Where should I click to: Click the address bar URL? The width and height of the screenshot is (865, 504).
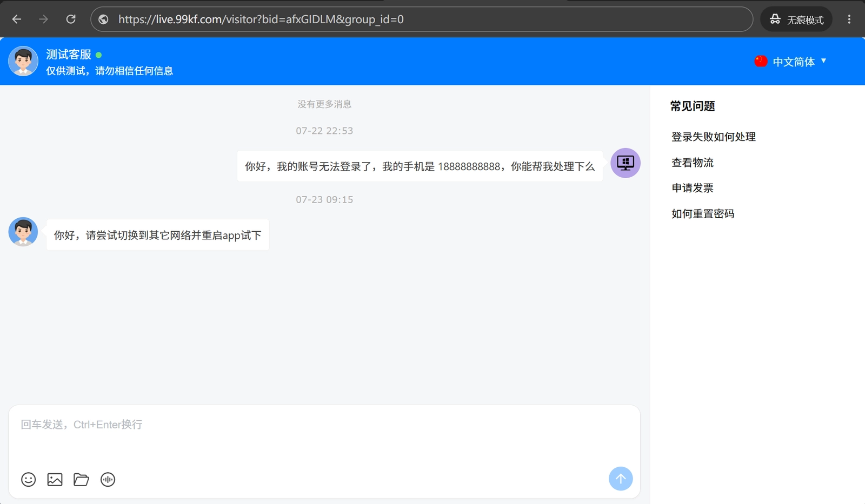click(261, 19)
